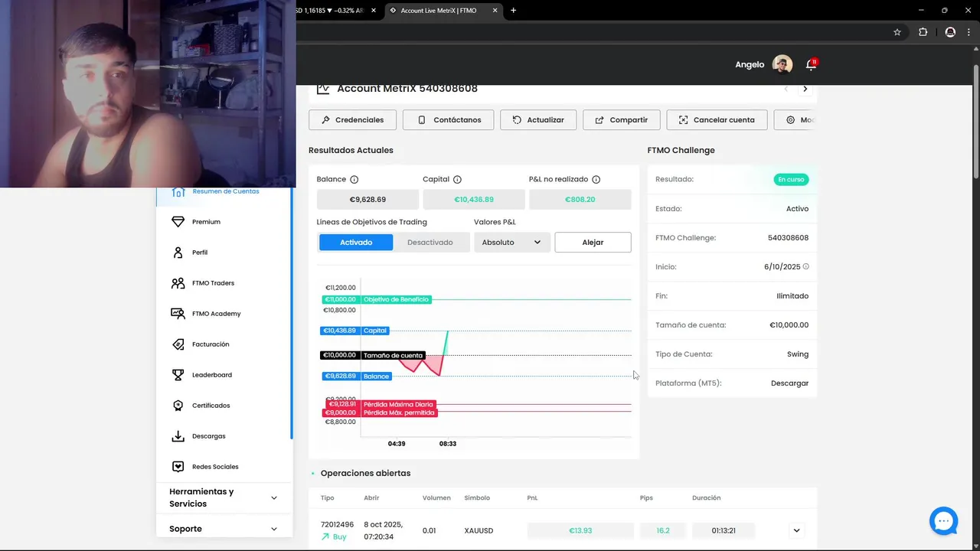Click the Buy arrow icon on trade 72012496
The image size is (980, 551).
pyautogui.click(x=325, y=537)
